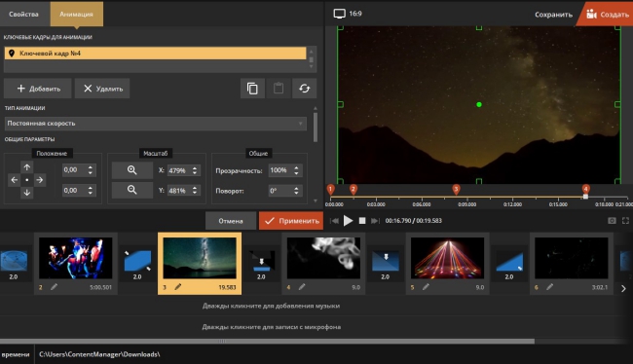633x364 pixels.
Task: Open the transition between slides 2 and 3
Action: (x=137, y=261)
